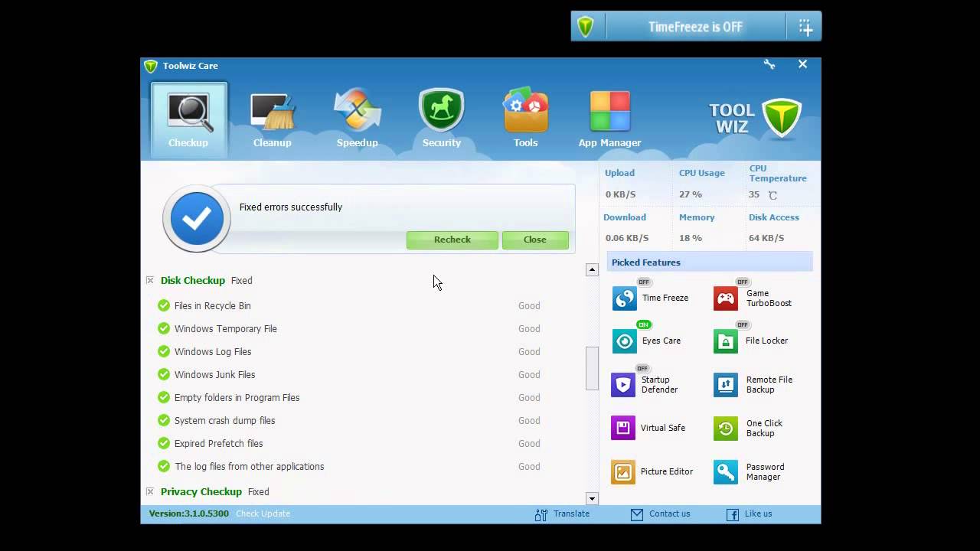
Task: Open Startup Defender icon
Action: [623, 384]
